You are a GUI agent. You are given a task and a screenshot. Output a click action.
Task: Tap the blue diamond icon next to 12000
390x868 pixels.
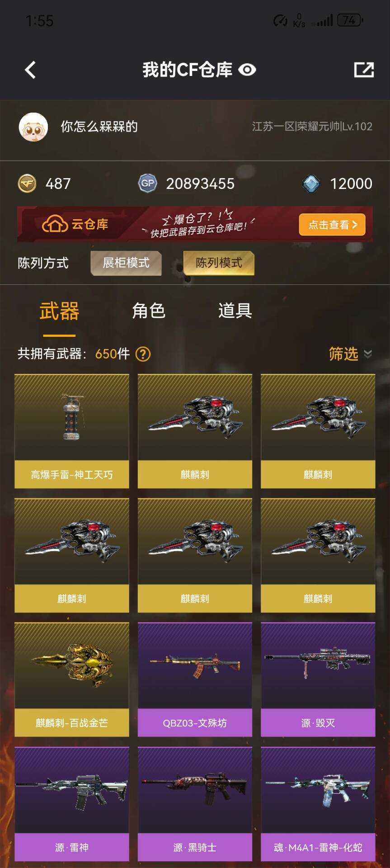click(x=311, y=184)
